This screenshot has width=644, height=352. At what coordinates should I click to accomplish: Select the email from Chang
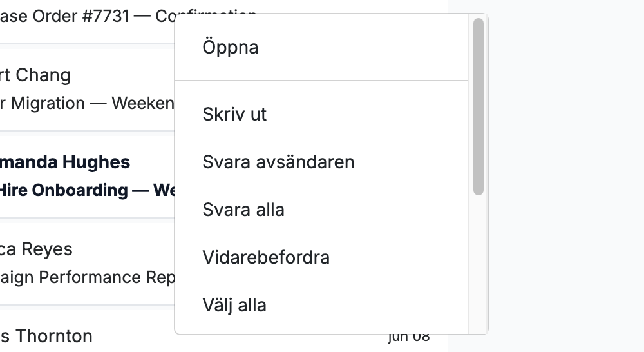click(x=35, y=75)
